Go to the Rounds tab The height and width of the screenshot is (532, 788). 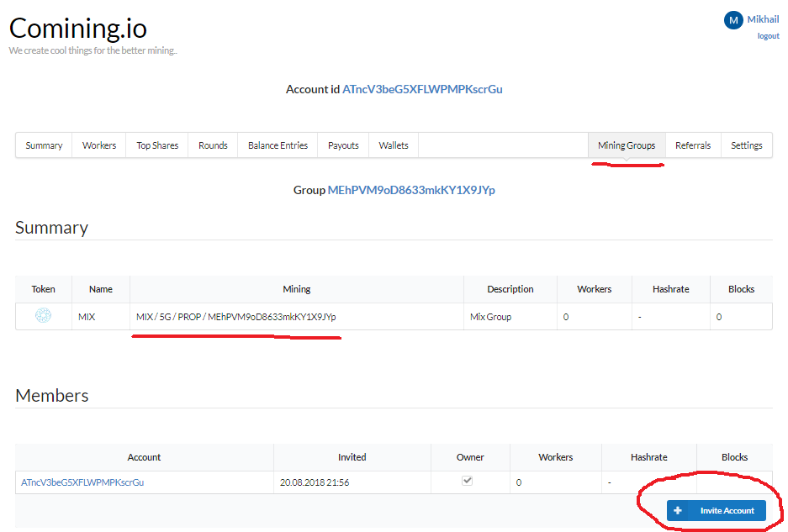[213, 145]
